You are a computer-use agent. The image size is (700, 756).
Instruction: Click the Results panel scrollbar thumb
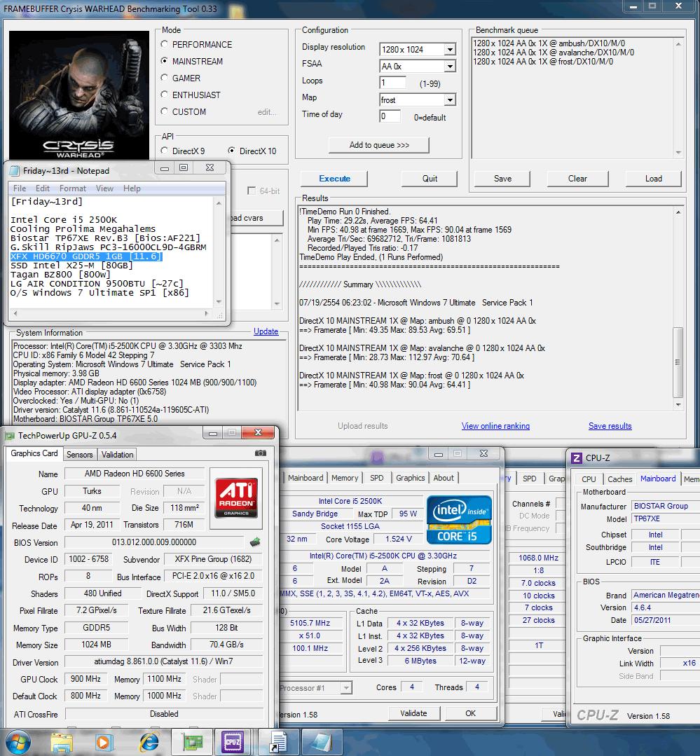678,362
